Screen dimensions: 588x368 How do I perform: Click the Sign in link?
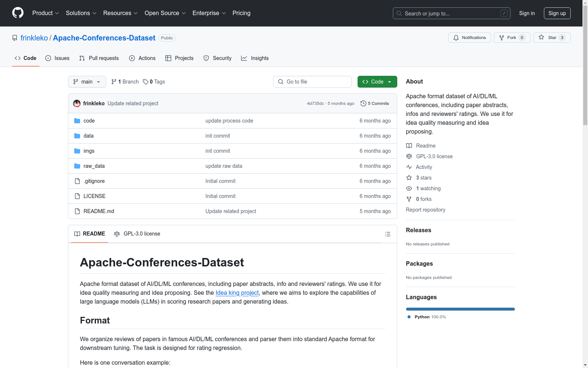click(x=527, y=13)
